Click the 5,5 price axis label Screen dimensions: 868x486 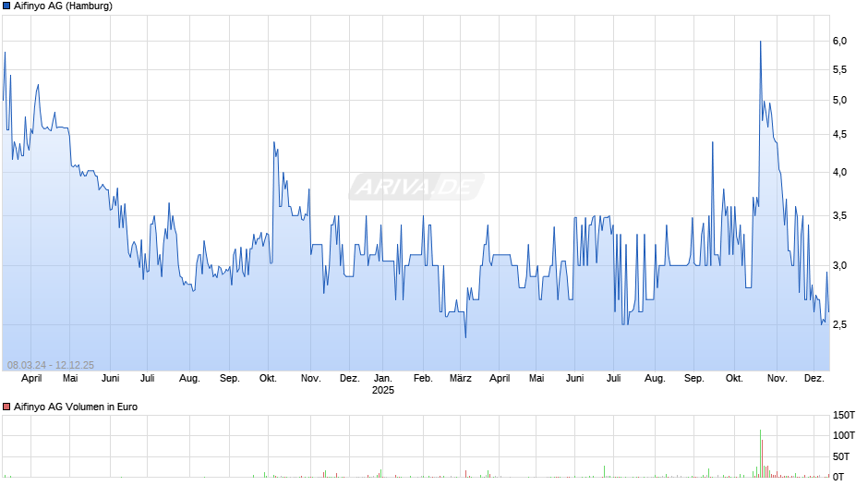[x=839, y=70]
